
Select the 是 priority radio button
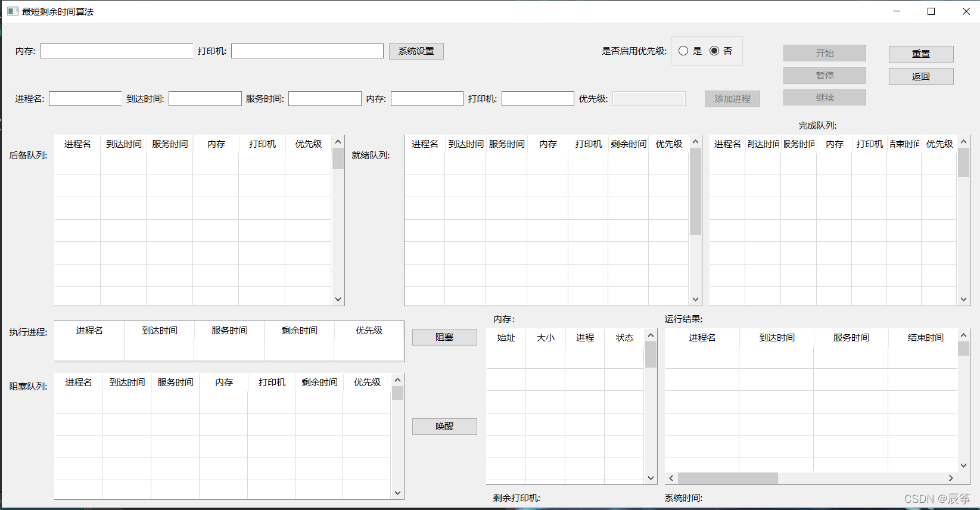683,51
